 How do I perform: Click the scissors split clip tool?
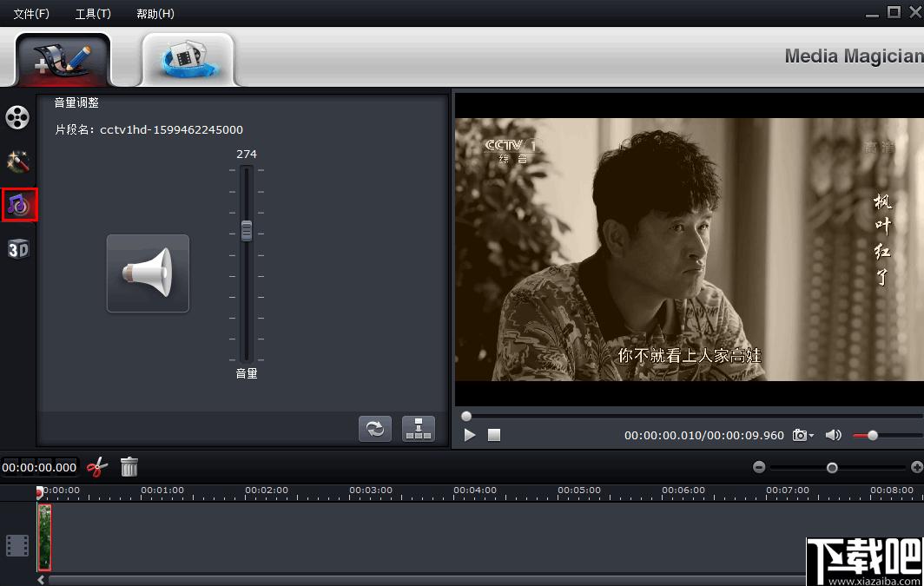(97, 467)
